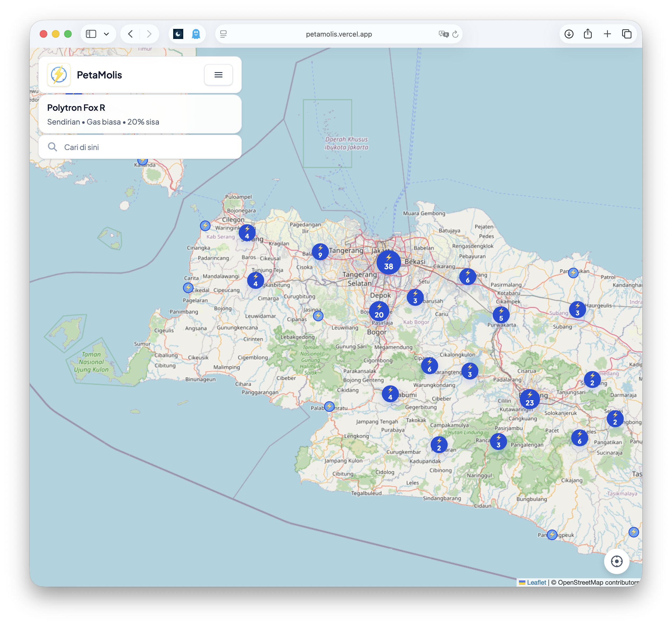This screenshot has height=626, width=672.
Task: Click the Ghostery extension icon in the toolbar
Action: [x=195, y=34]
